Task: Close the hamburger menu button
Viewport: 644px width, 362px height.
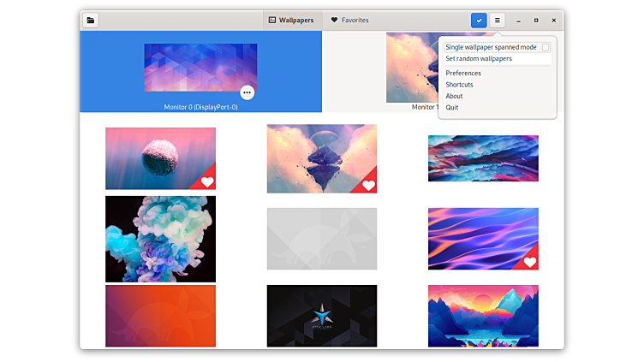Action: [498, 20]
